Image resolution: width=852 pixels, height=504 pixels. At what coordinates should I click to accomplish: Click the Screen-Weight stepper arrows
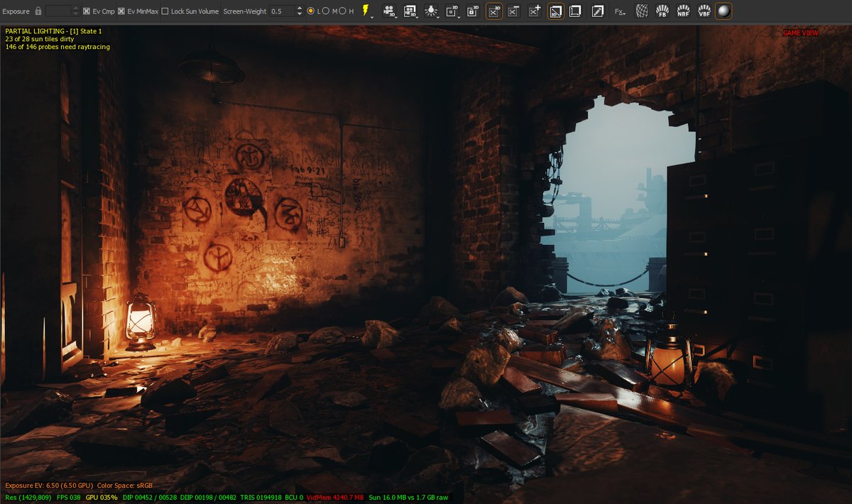pos(300,11)
